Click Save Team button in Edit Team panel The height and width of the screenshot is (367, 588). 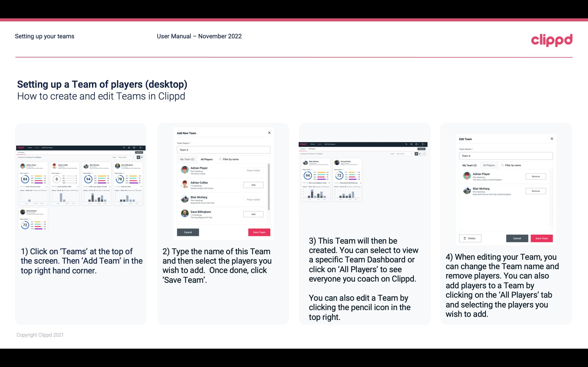[542, 238]
